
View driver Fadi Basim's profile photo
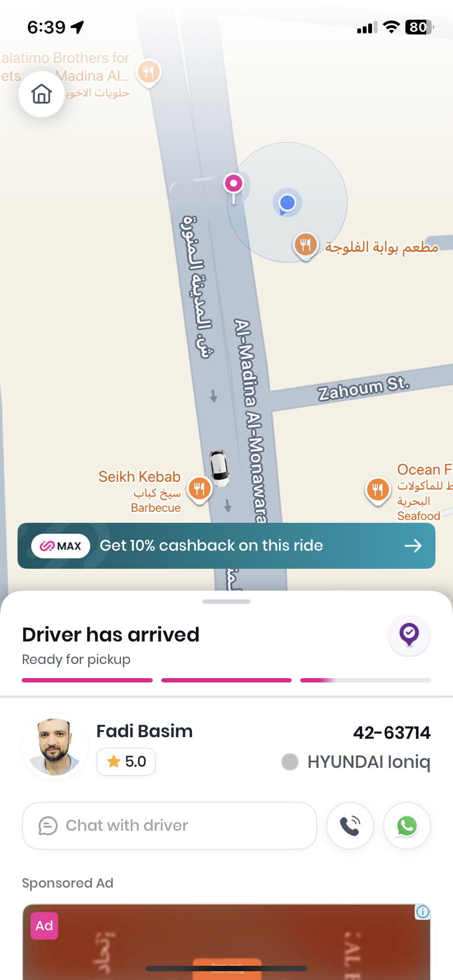tap(55, 747)
